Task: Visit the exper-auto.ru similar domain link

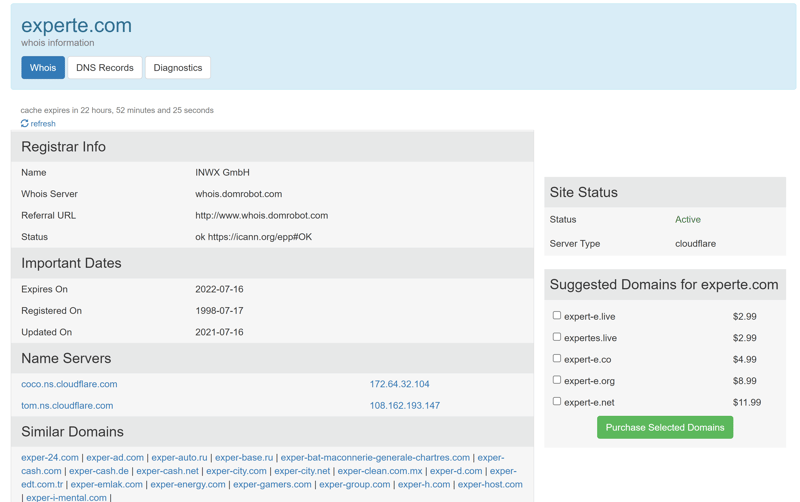Action: (x=179, y=458)
